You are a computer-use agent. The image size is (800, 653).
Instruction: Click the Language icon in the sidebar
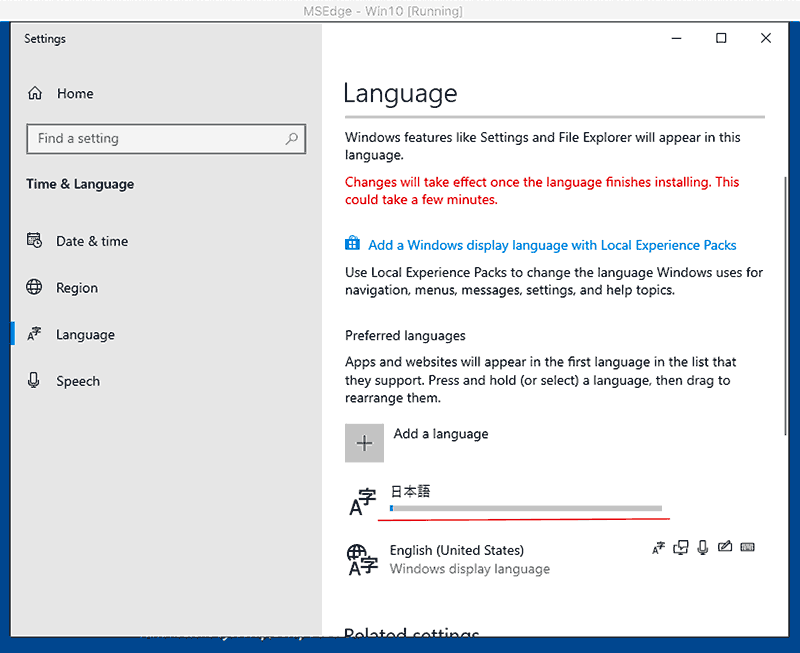click(x=35, y=335)
